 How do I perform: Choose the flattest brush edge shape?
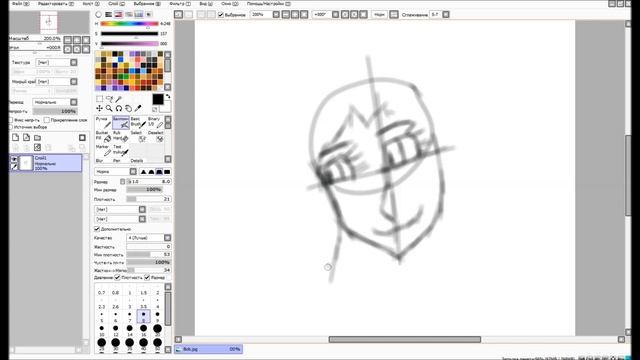[167, 172]
